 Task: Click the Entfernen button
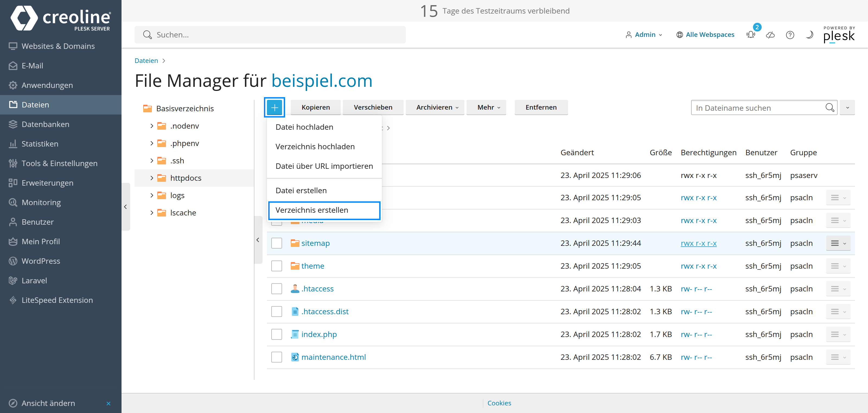(x=541, y=107)
